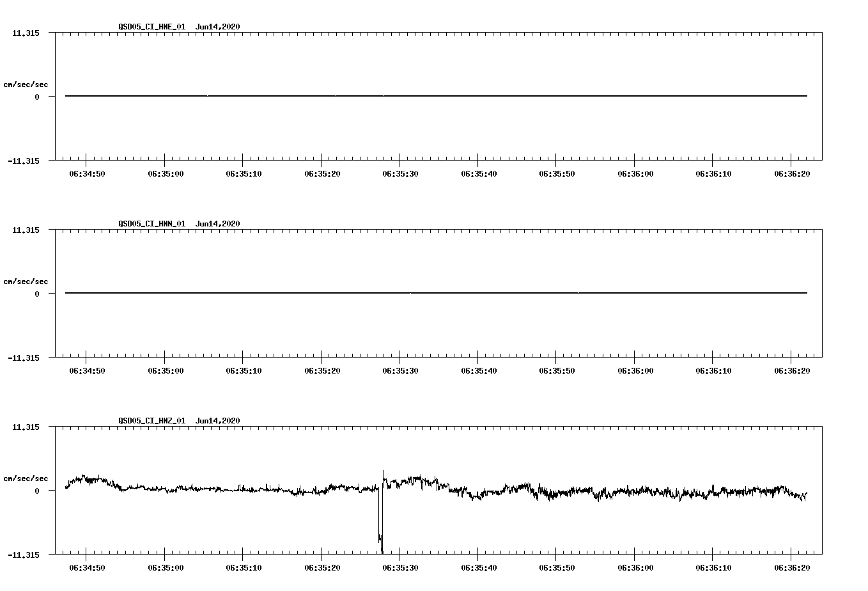Click the 06:35:30 label under the HNE chart
868x591 pixels.
pyautogui.click(x=400, y=174)
